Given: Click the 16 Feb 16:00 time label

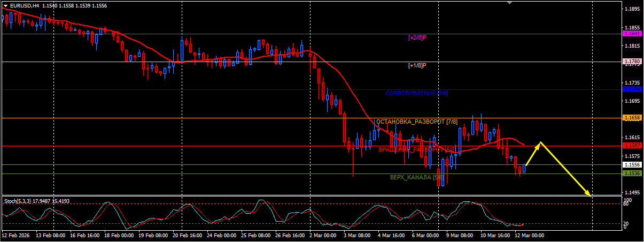Looking at the screenshot, I should (x=85, y=235).
